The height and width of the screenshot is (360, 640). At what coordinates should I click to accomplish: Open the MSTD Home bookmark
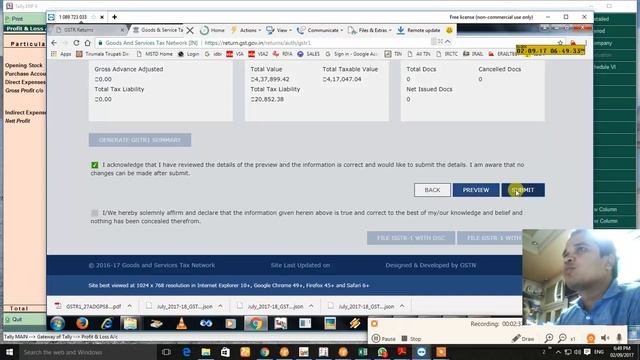pyautogui.click(x=155, y=54)
